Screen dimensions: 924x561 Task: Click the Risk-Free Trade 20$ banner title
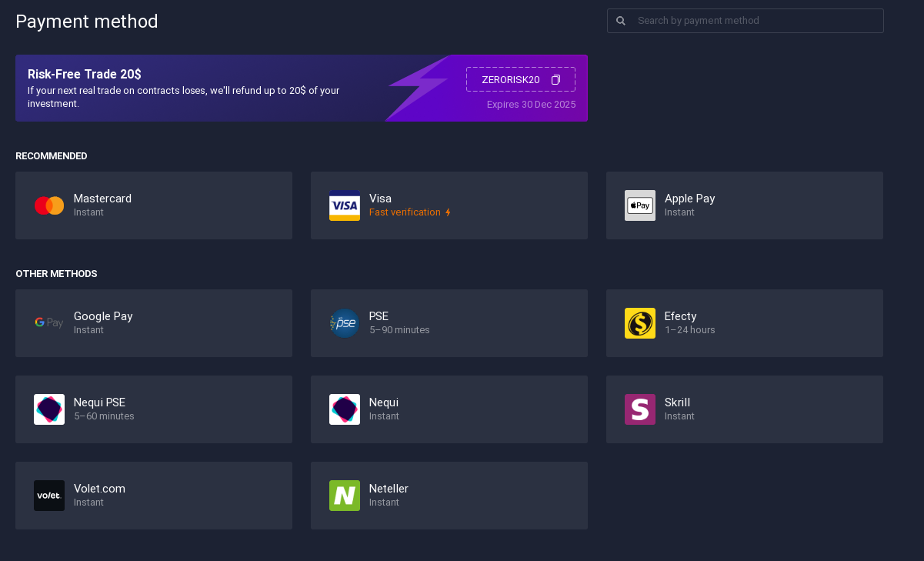(85, 75)
